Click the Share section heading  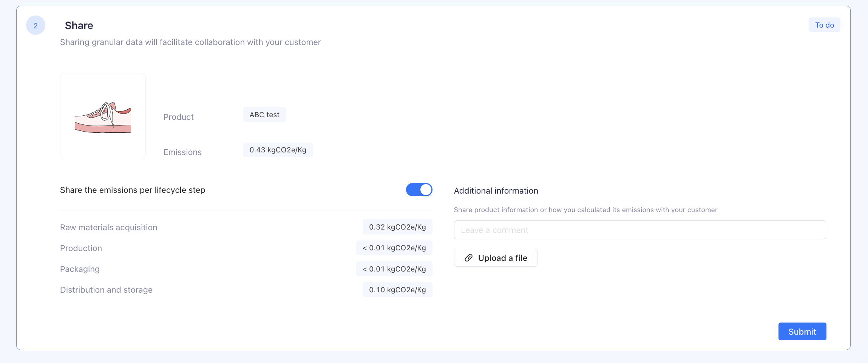click(x=79, y=25)
